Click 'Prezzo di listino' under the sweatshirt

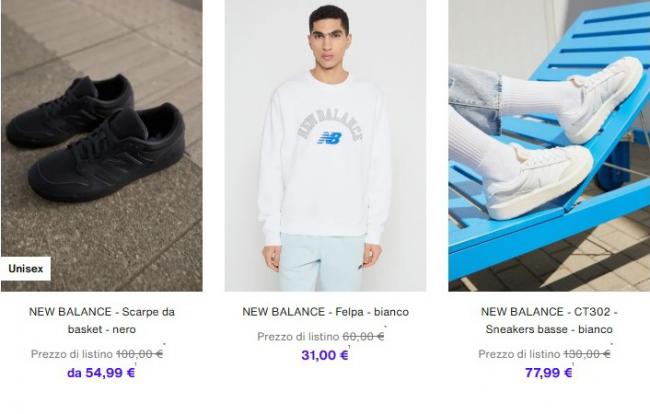(298, 337)
